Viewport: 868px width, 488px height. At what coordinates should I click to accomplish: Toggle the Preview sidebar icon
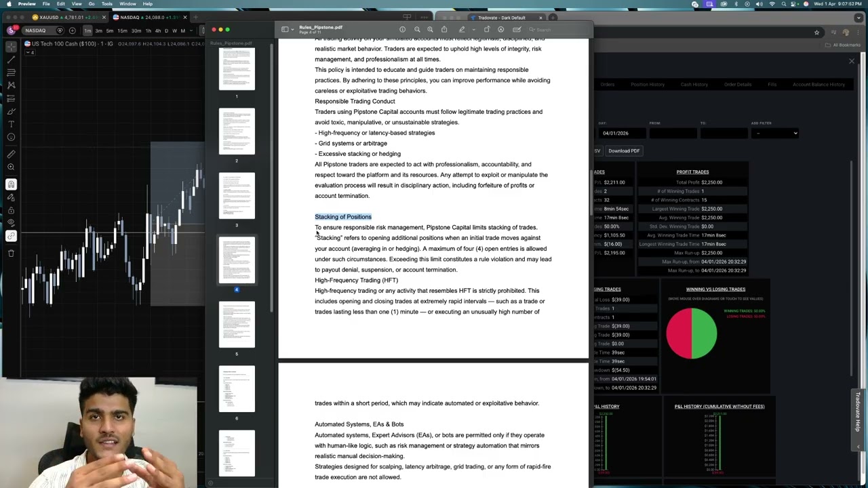[x=285, y=30]
